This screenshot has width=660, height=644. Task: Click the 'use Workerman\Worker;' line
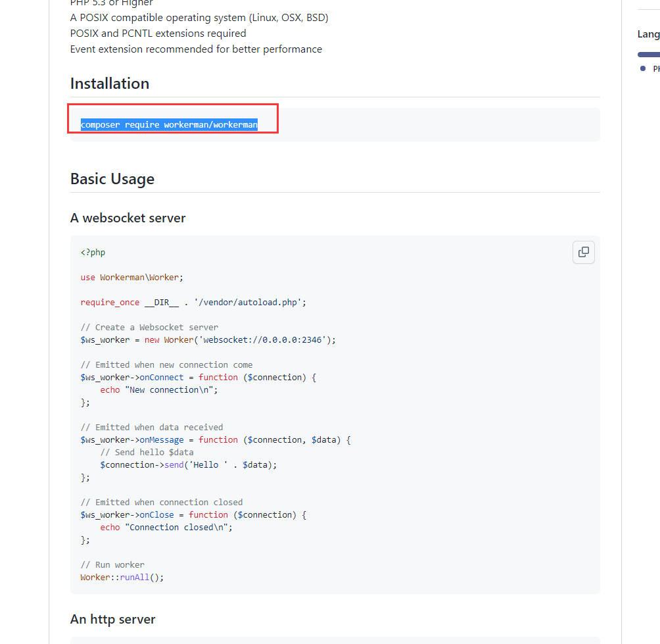point(131,277)
